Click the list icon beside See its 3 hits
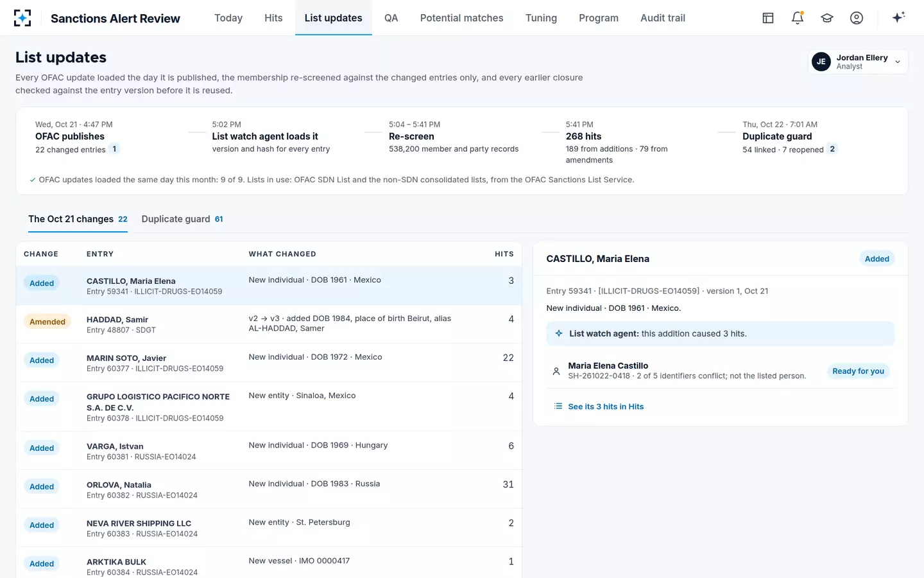The image size is (924, 578). pyautogui.click(x=558, y=407)
